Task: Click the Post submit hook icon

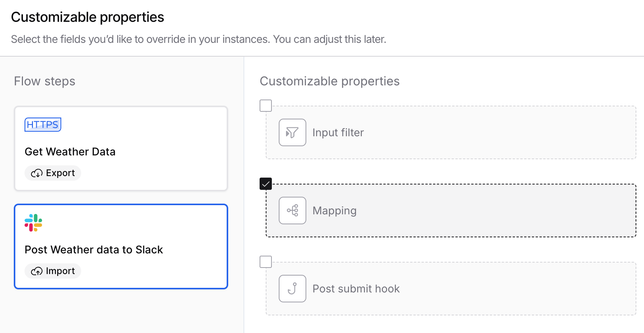Action: pyautogui.click(x=292, y=289)
